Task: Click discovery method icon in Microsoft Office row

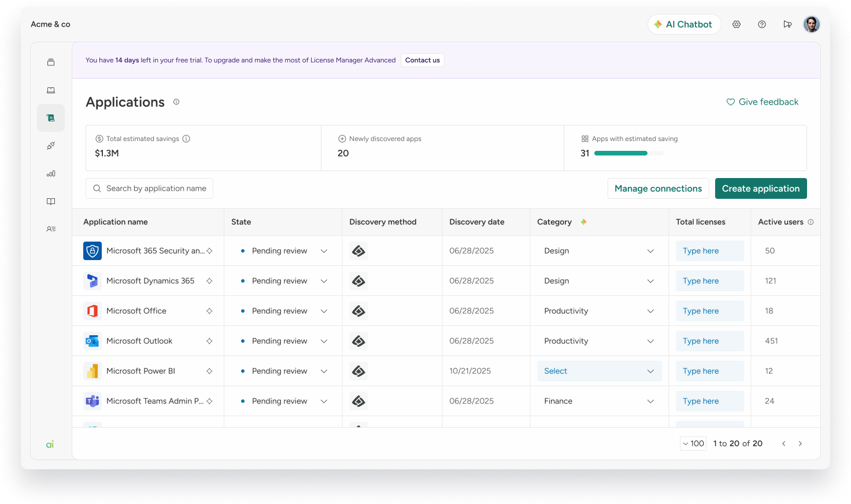Action: click(359, 311)
